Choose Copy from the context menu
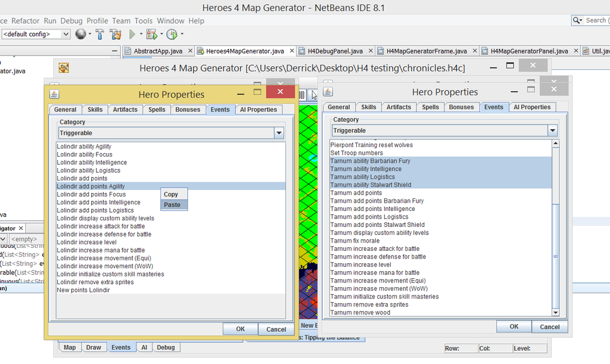 [x=174, y=194]
